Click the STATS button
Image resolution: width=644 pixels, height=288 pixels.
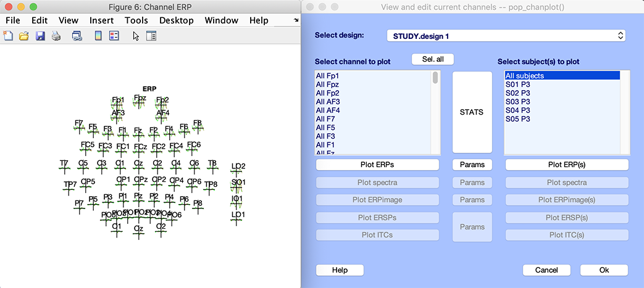472,112
